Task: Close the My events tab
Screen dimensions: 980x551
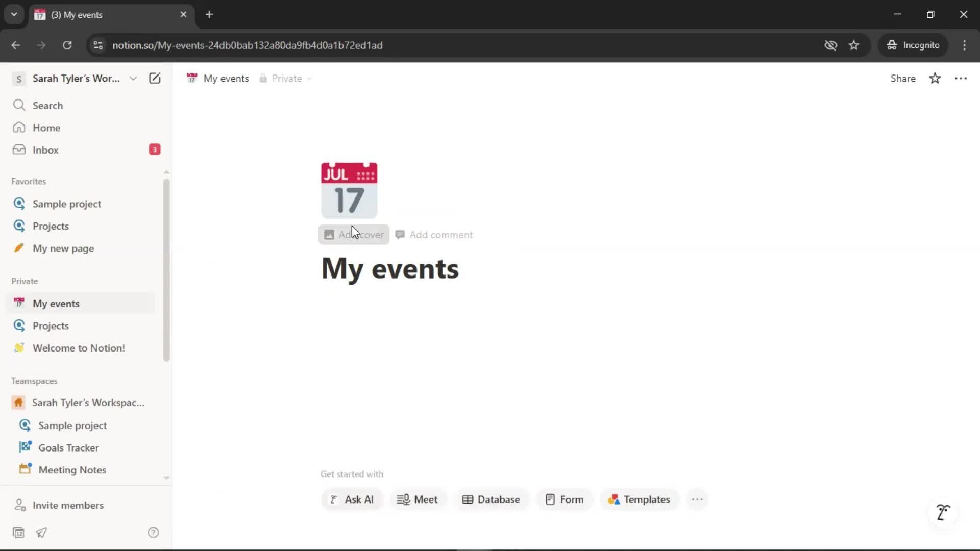Action: tap(184, 14)
